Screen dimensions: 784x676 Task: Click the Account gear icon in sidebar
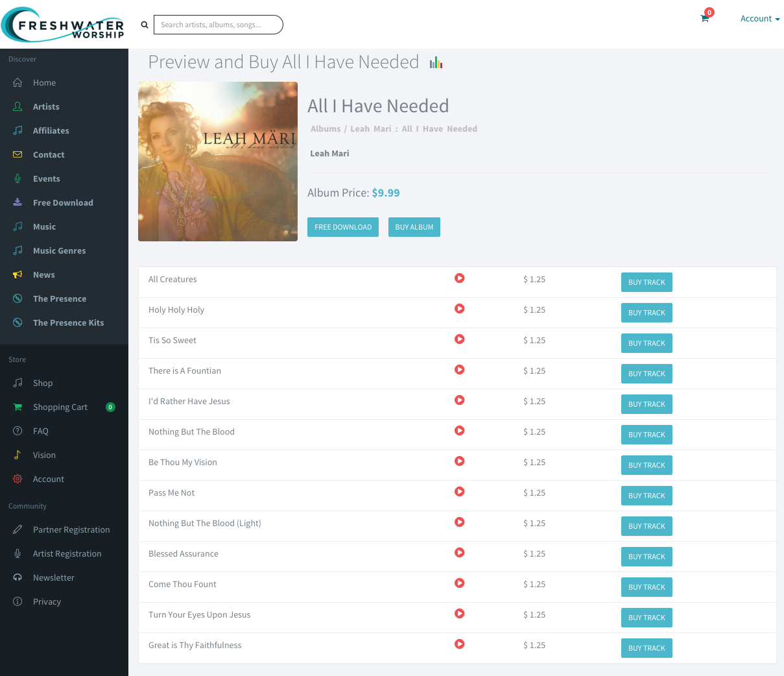pyautogui.click(x=18, y=479)
